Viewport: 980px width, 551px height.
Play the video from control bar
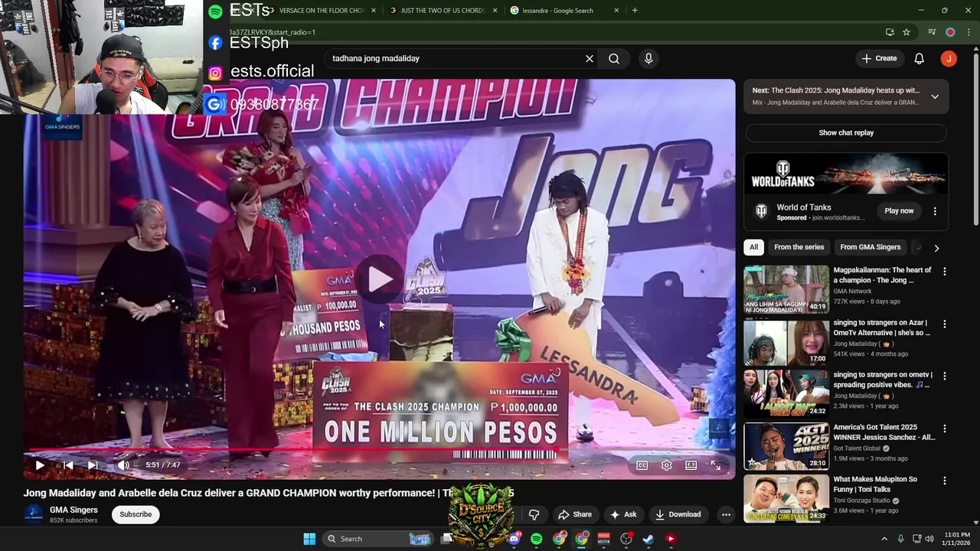click(x=40, y=465)
